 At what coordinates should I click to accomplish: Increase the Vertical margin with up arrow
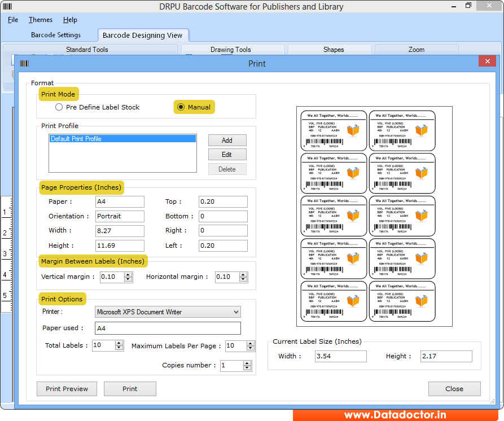(128, 274)
